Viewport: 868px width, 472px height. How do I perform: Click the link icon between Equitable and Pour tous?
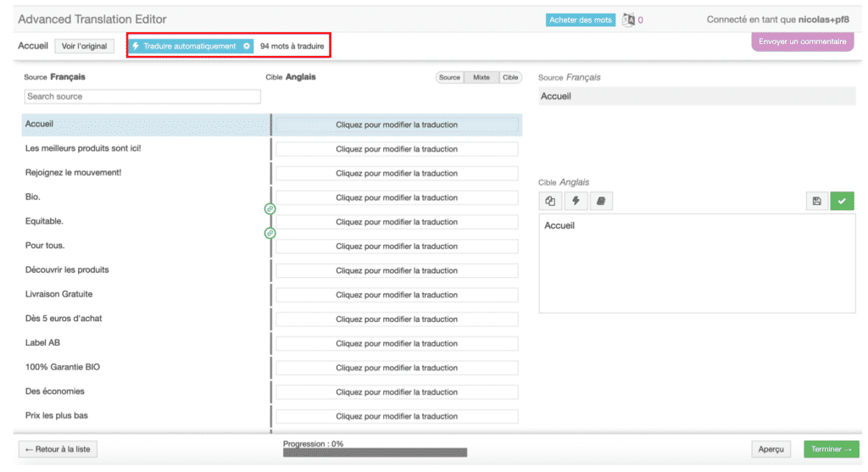pyautogui.click(x=270, y=233)
